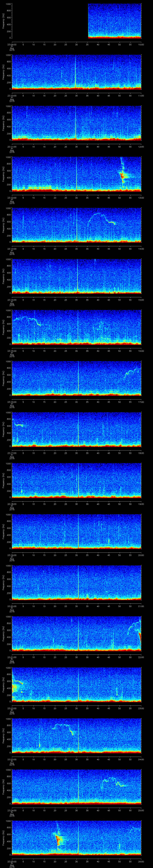Click the 12:00 end time label
Screen dimensions: 153x868
click(x=141, y=147)
